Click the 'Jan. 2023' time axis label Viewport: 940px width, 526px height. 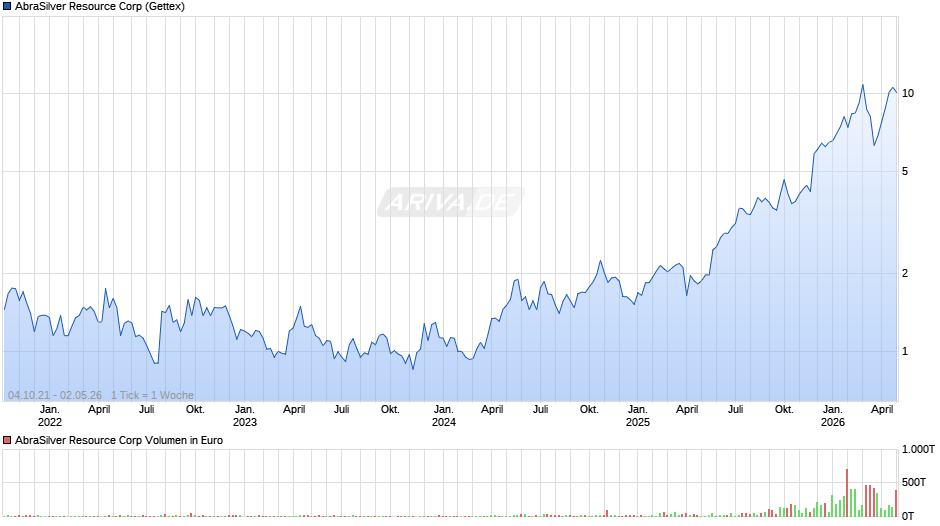coord(245,416)
